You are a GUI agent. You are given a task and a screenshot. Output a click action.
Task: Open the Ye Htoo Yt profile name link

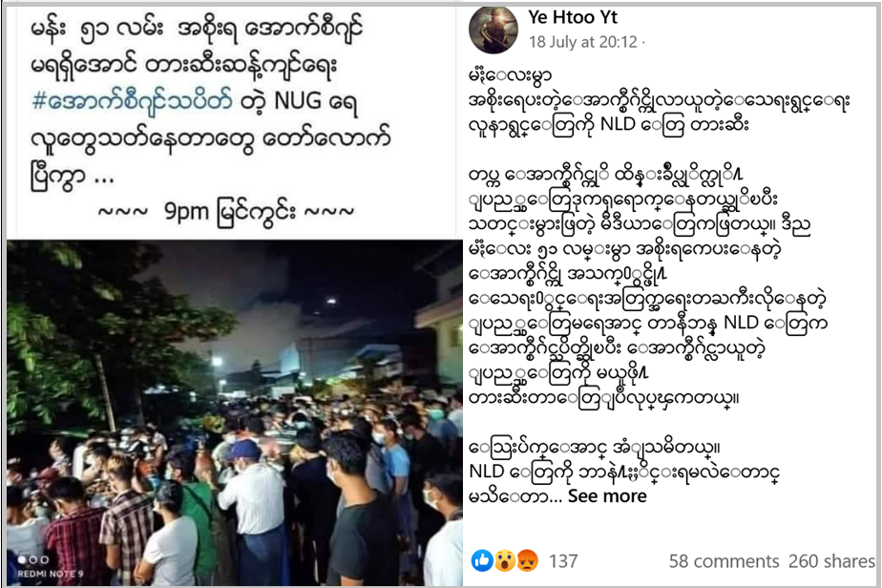pyautogui.click(x=573, y=17)
